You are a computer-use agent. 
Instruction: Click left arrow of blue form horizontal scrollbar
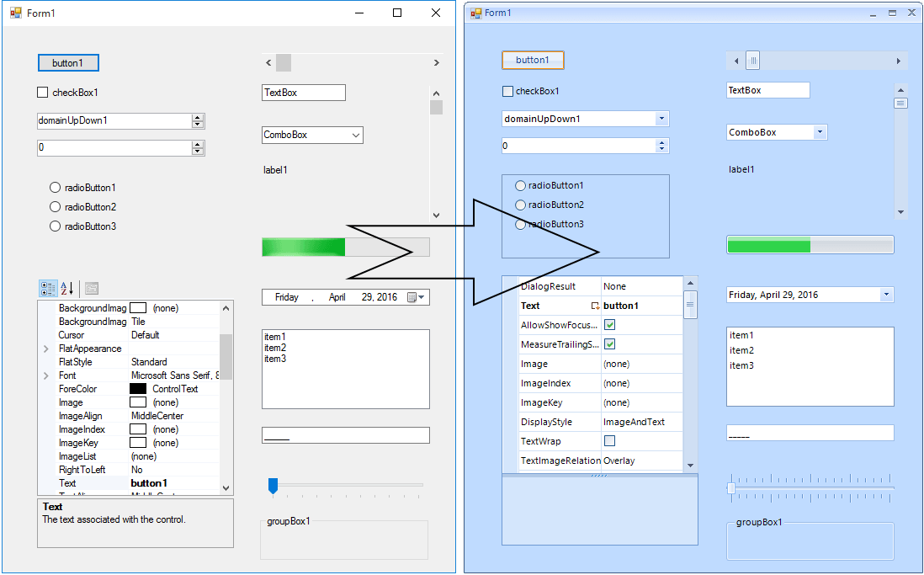(x=736, y=61)
